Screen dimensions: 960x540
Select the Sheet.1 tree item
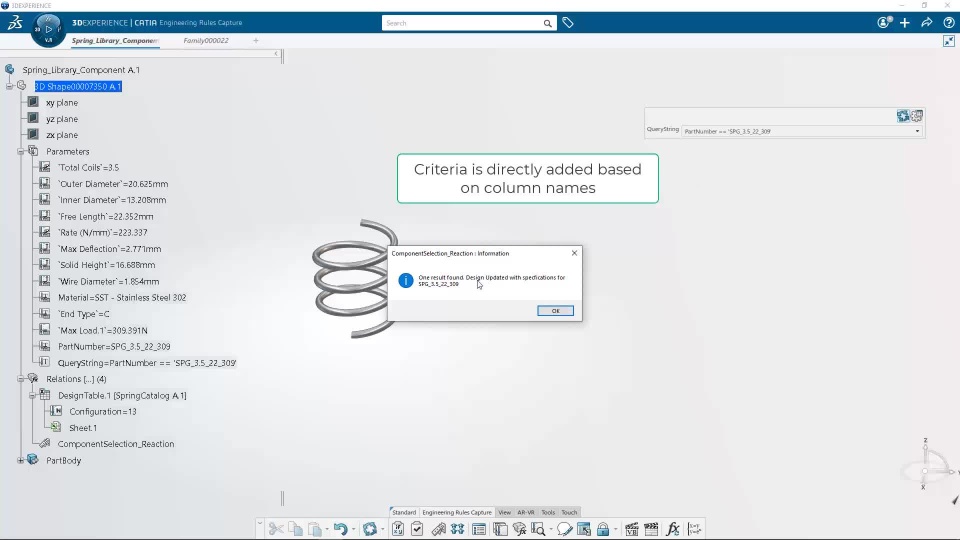[83, 428]
